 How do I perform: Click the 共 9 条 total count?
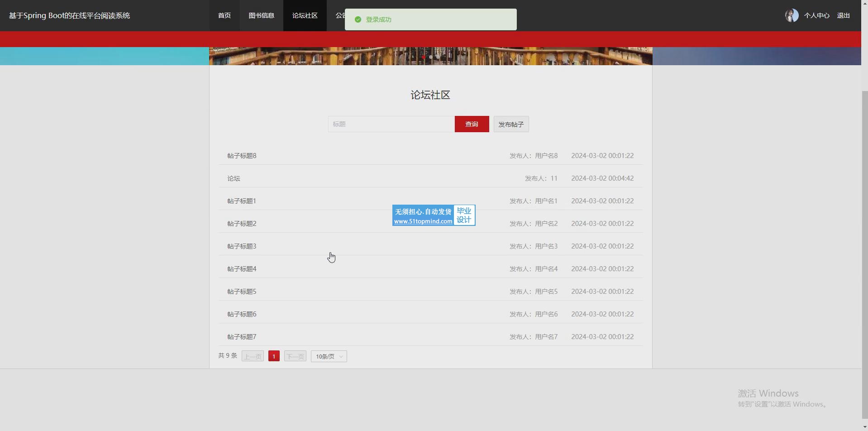point(228,356)
